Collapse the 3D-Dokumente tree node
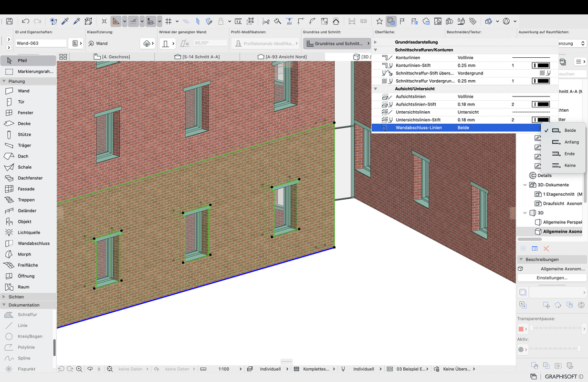 [x=525, y=185]
